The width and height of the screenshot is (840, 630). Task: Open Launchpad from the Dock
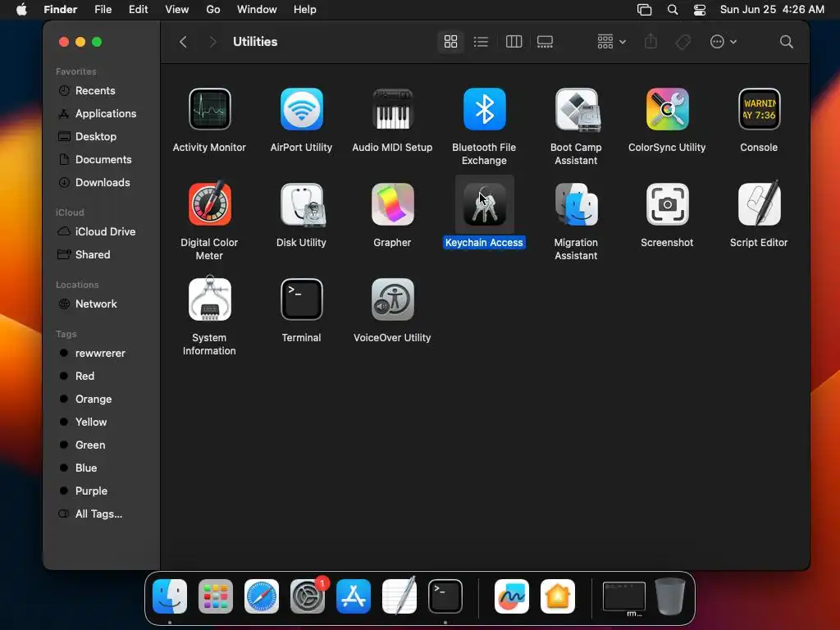click(216, 596)
